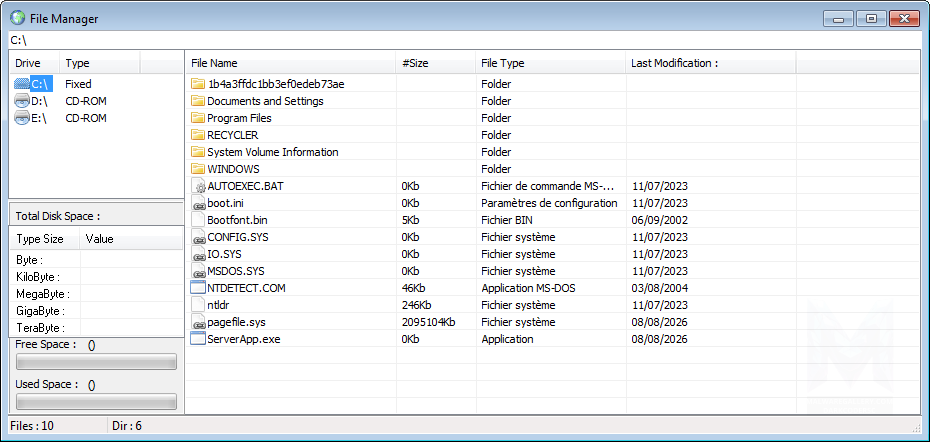Click the Used Space progress bar
930x442 pixels.
coord(96,402)
